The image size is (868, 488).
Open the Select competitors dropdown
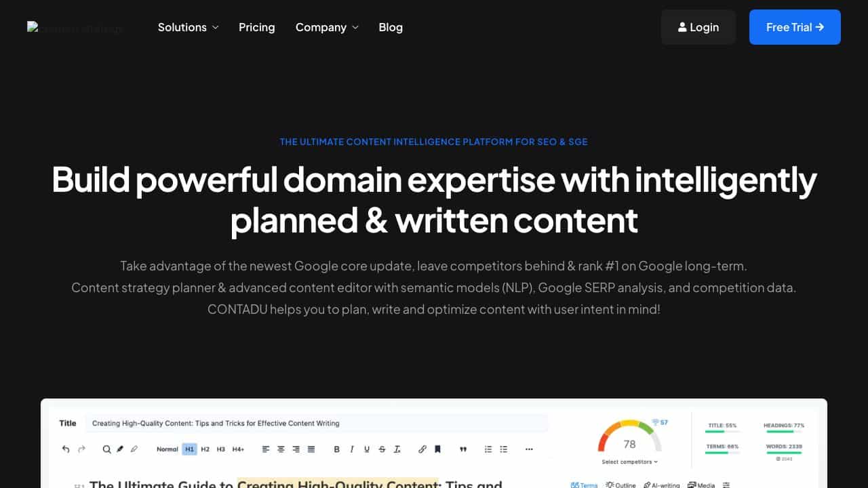(x=629, y=462)
